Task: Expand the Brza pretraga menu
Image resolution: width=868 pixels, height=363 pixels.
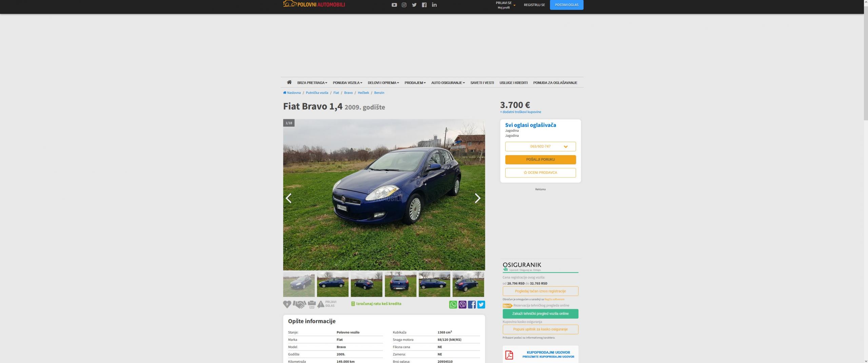Action: click(312, 83)
